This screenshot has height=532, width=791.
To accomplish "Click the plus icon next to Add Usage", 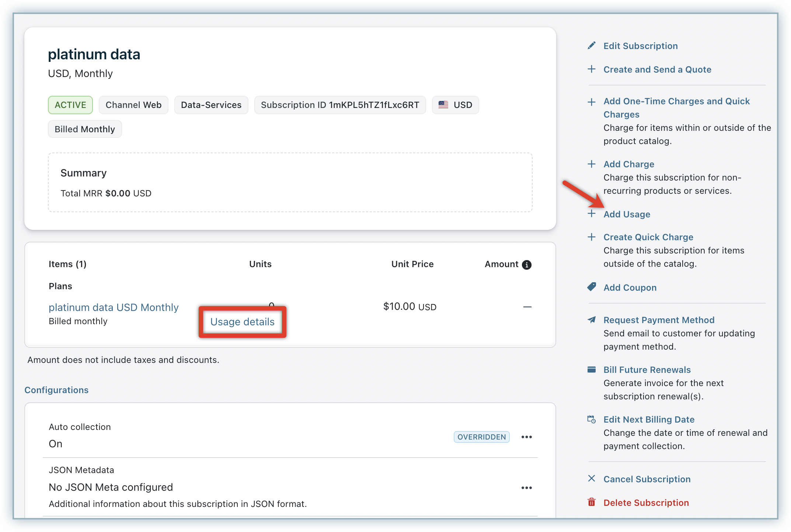I will 592,214.
